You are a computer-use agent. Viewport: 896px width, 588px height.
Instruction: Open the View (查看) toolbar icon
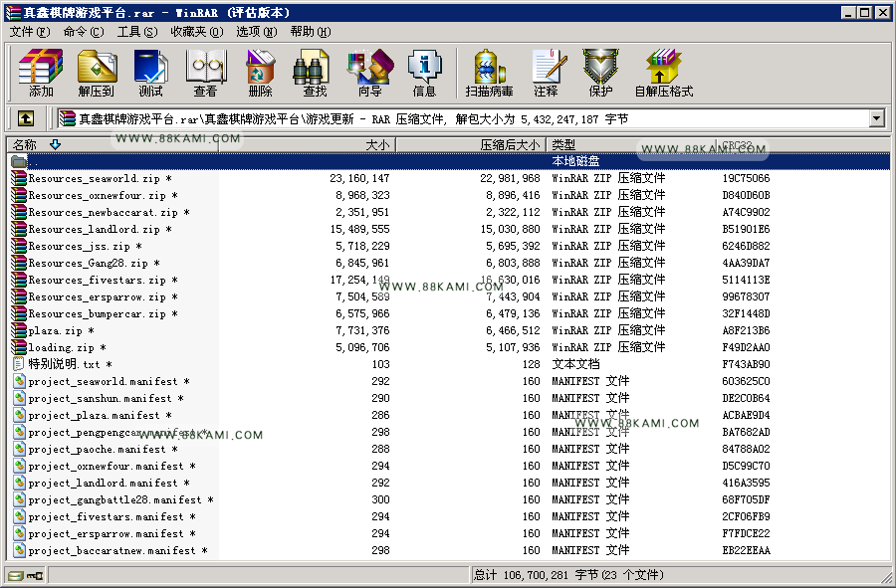[x=206, y=73]
